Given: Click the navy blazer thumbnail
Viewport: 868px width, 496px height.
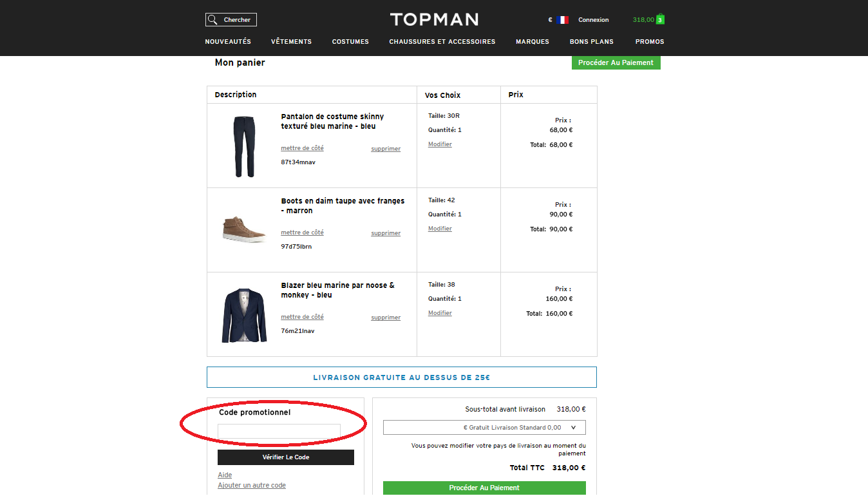Looking at the screenshot, I should (x=245, y=315).
